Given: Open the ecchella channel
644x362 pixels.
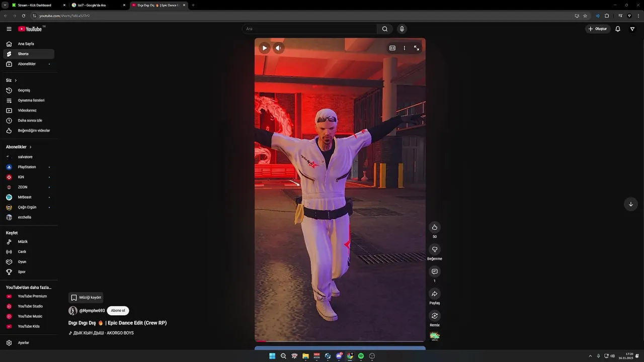Looking at the screenshot, I should (x=29, y=217).
